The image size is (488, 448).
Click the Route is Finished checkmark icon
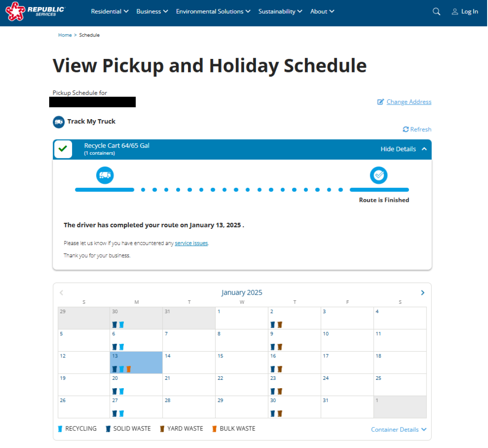pos(379,175)
